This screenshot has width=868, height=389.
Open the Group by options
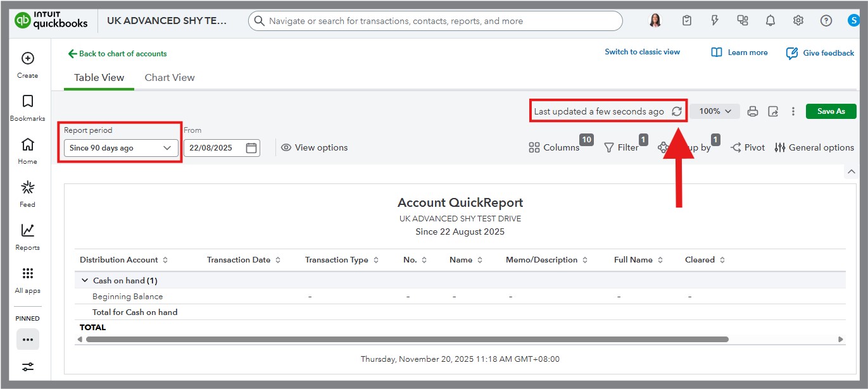tap(685, 147)
